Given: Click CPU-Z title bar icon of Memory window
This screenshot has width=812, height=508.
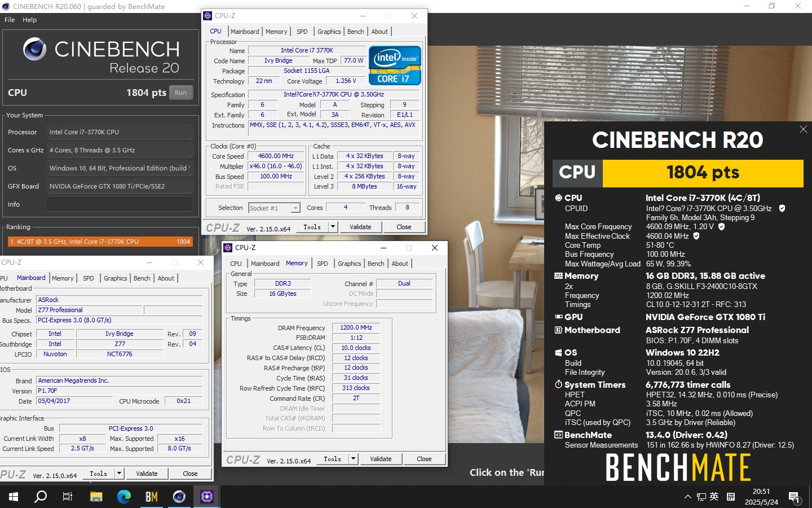Looking at the screenshot, I should tap(228, 248).
